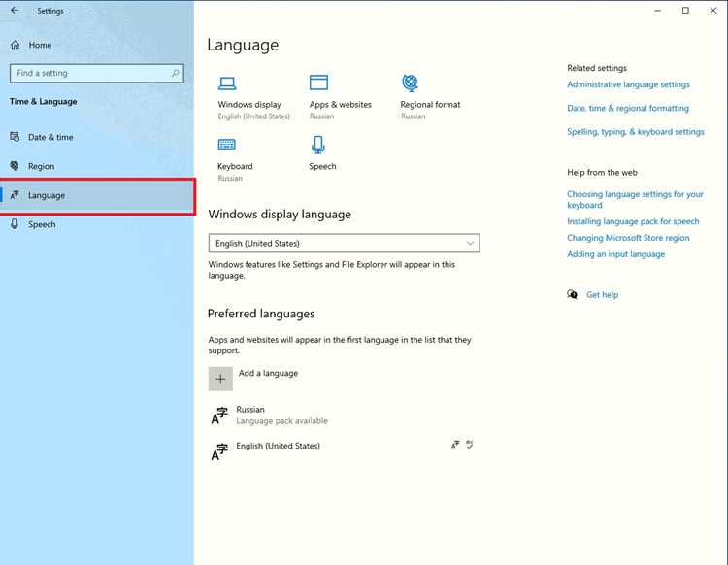Click the Windows display laptop icon

click(227, 83)
